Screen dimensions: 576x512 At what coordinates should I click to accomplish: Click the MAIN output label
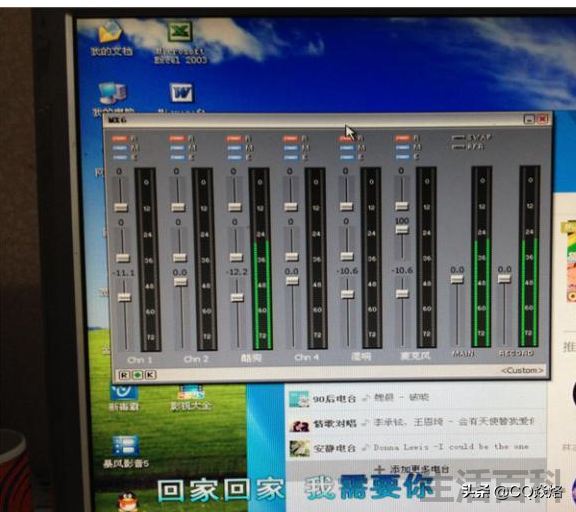[464, 354]
